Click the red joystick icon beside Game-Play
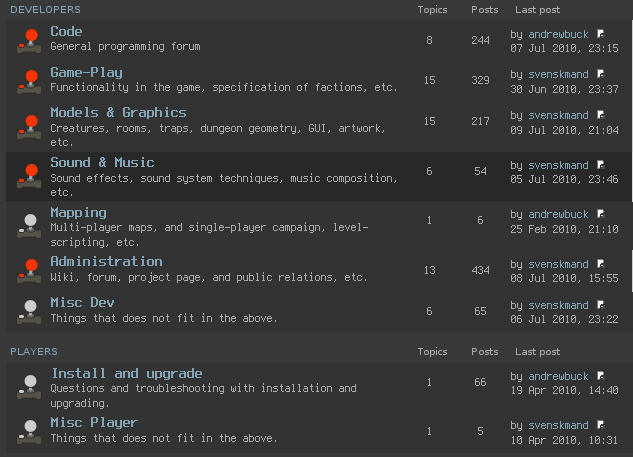633x457 pixels. (x=29, y=81)
